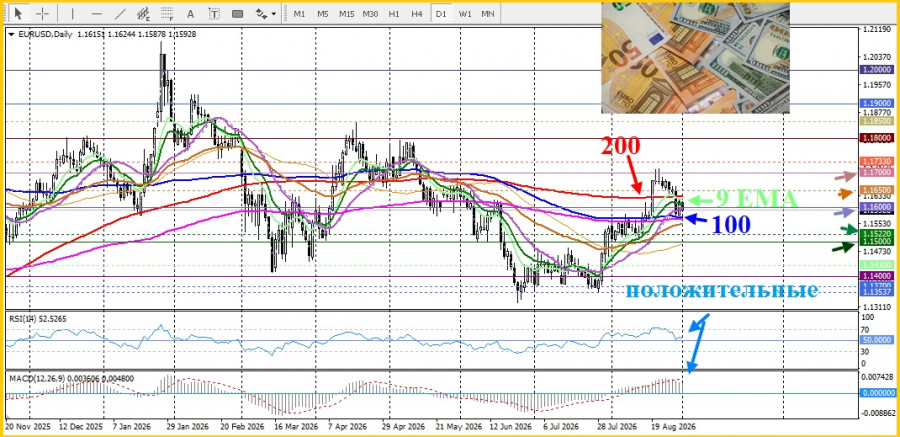Click the 1.15220 price level label
Screen dimensions: 900x437
click(875, 234)
